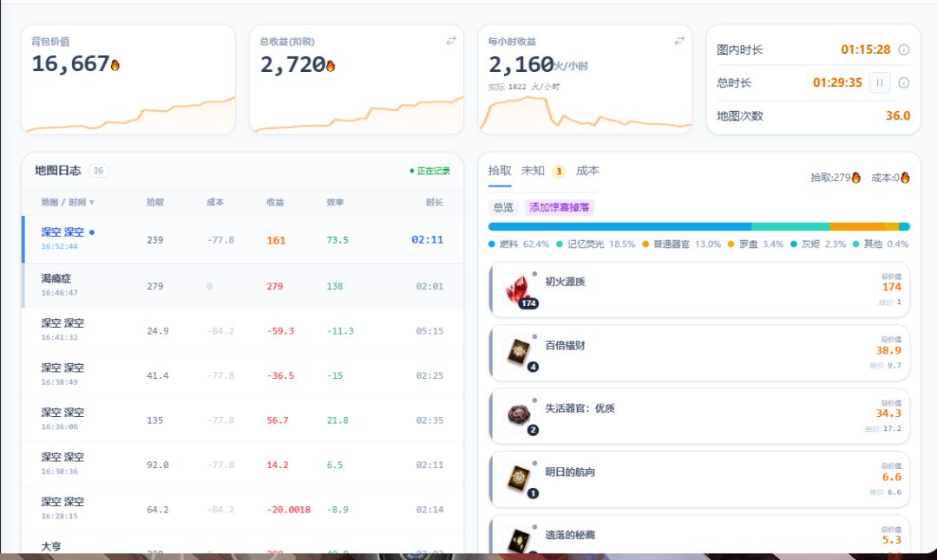Click the swap icon on 总收益(扣税) card
Image resolution: width=937 pixels, height=560 pixels.
[450, 40]
